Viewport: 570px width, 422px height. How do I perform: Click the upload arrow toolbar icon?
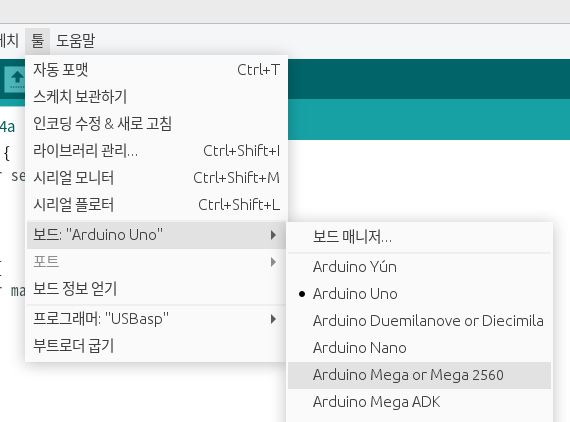(15, 79)
